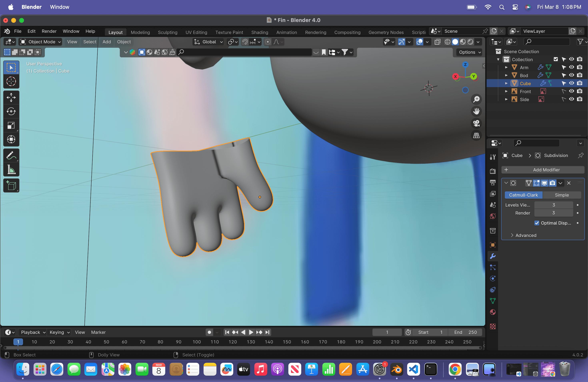The height and width of the screenshot is (382, 588).
Task: Open Global transform orientation dropdown
Action: [209, 42]
